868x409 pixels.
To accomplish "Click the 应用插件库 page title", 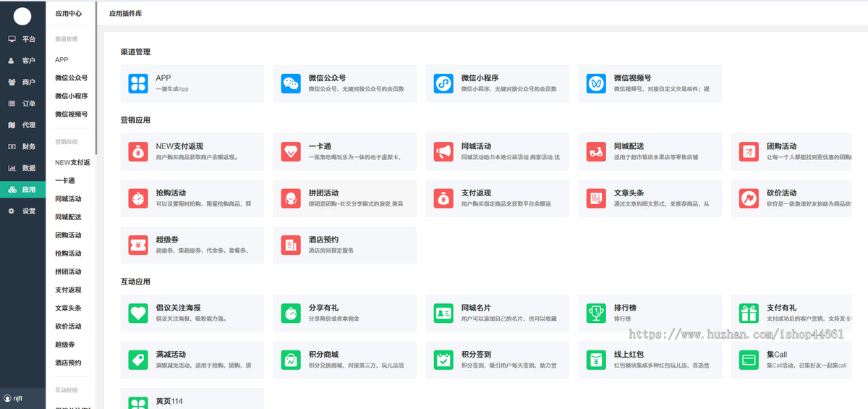I will coord(126,13).
